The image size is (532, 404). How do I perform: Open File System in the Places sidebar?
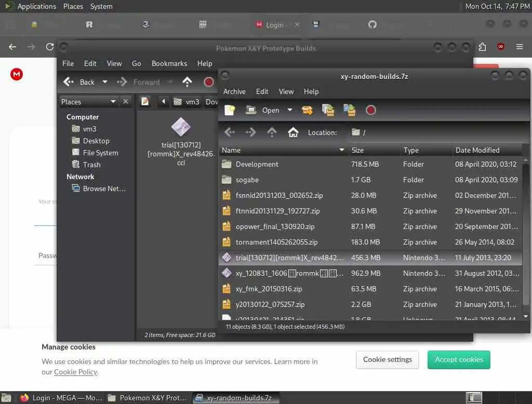coord(96,153)
